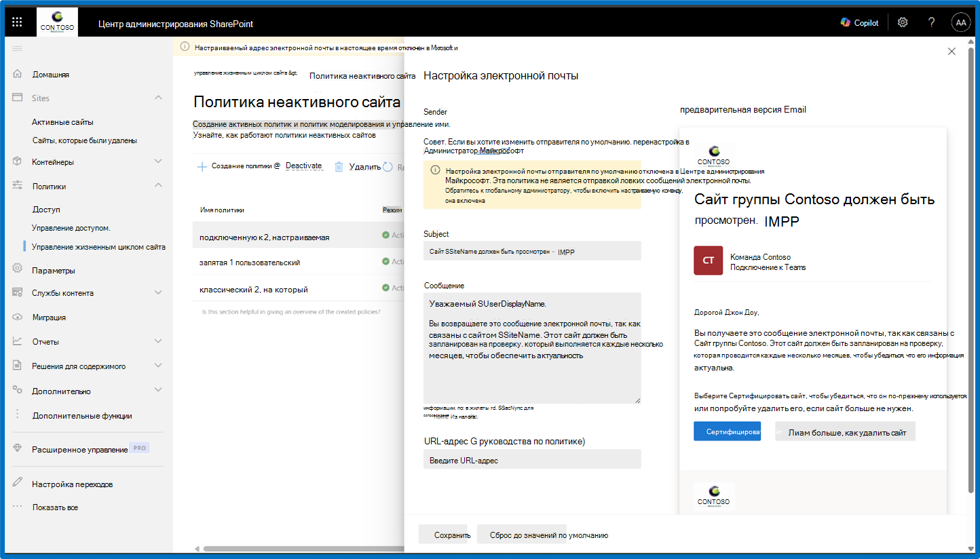Open the app launcher waffle icon
This screenshot has height=559, width=980.
pyautogui.click(x=17, y=22)
